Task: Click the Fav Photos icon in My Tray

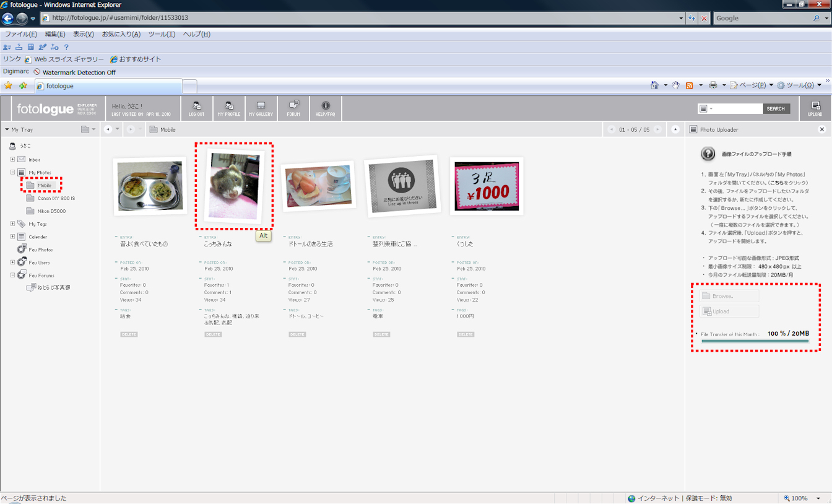Action: [21, 250]
